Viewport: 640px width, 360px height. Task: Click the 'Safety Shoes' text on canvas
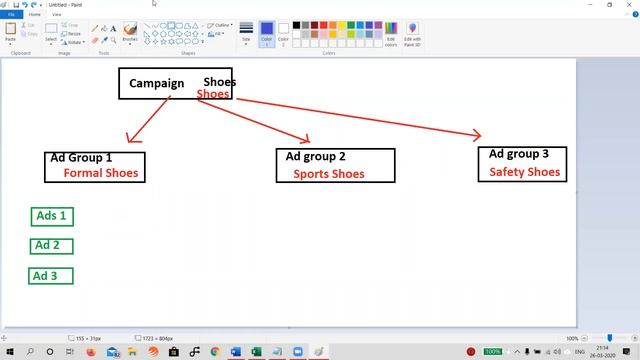coord(524,172)
